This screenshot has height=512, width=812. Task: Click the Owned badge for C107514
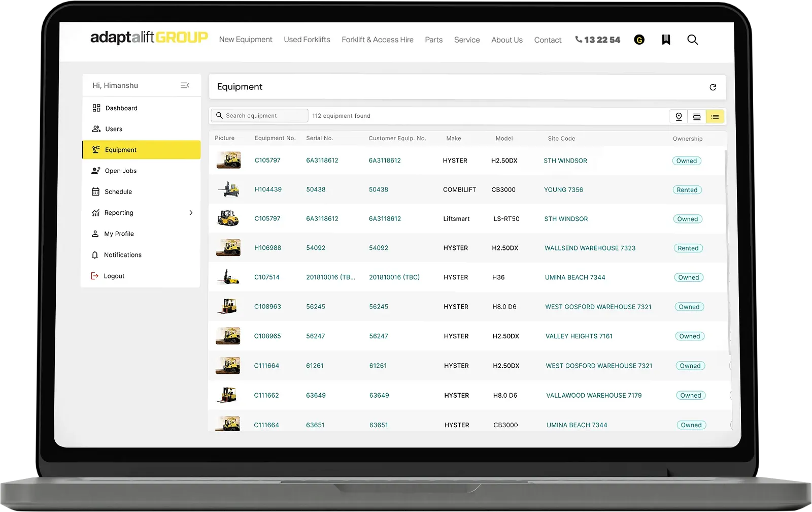click(689, 277)
